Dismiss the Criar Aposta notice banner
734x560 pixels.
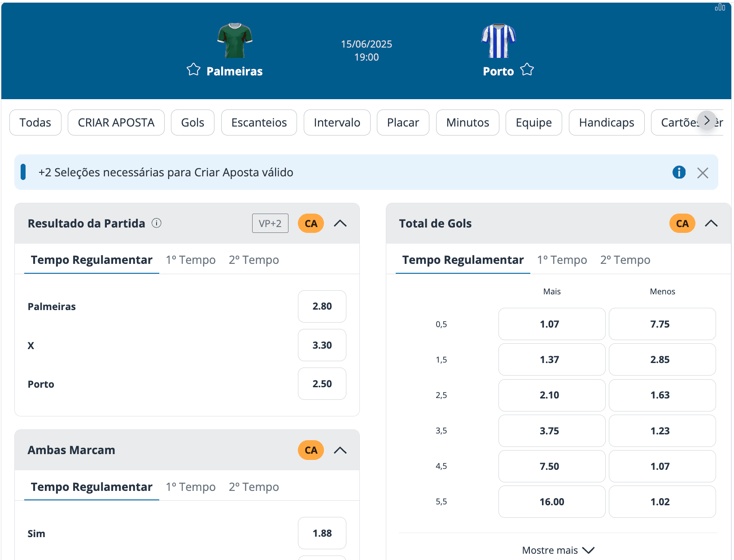[703, 173]
